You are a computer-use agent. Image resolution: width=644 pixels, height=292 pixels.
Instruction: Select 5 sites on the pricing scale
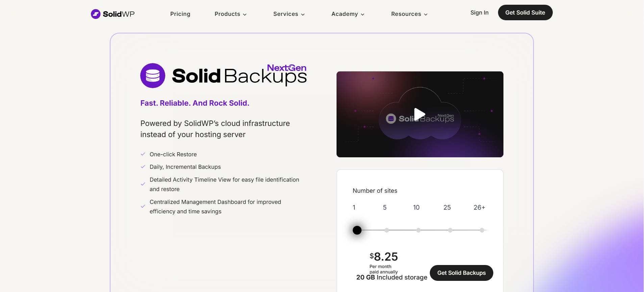[387, 230]
